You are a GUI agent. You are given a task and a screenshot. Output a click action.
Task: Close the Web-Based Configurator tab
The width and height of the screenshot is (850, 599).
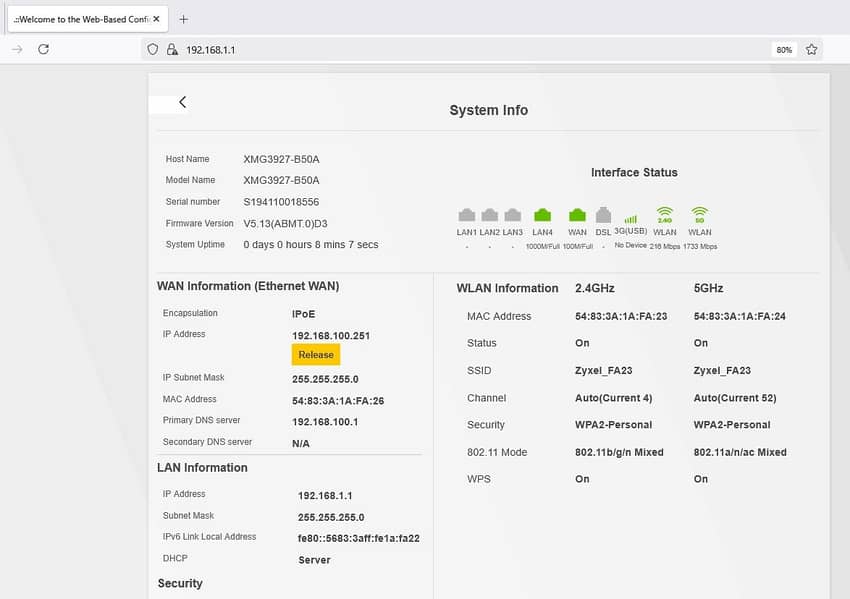point(156,19)
